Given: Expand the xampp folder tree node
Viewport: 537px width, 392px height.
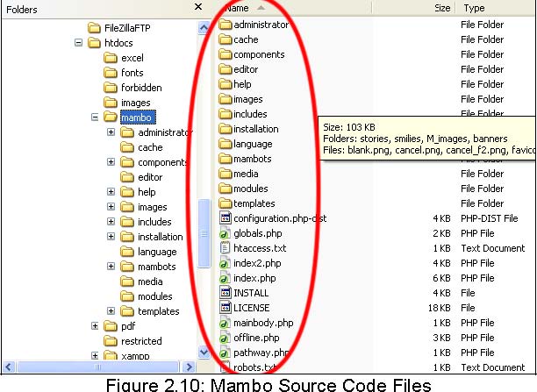Looking at the screenshot, I should point(95,356).
